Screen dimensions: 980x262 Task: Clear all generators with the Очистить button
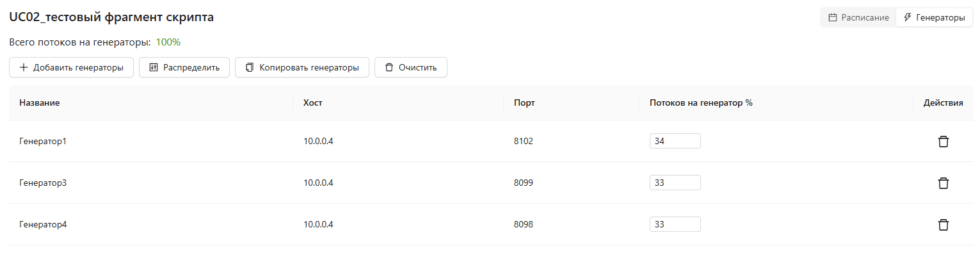point(411,67)
